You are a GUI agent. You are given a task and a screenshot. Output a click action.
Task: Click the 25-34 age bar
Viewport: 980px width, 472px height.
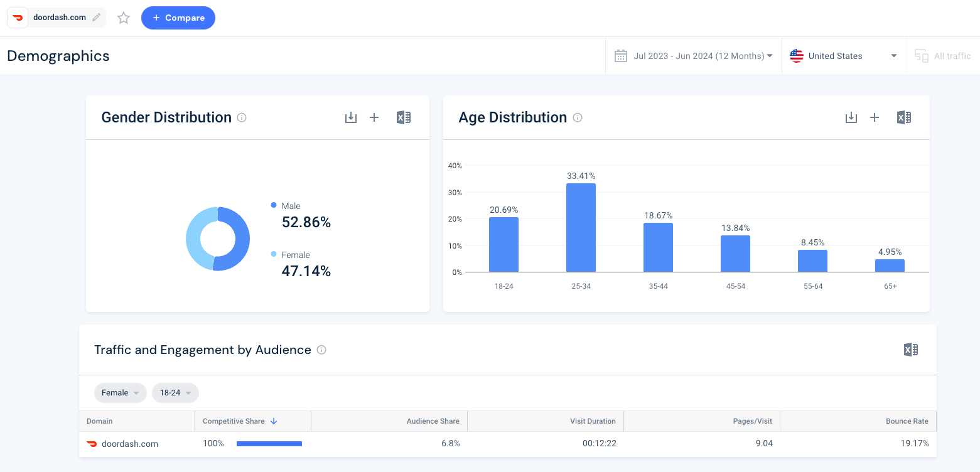pos(581,228)
